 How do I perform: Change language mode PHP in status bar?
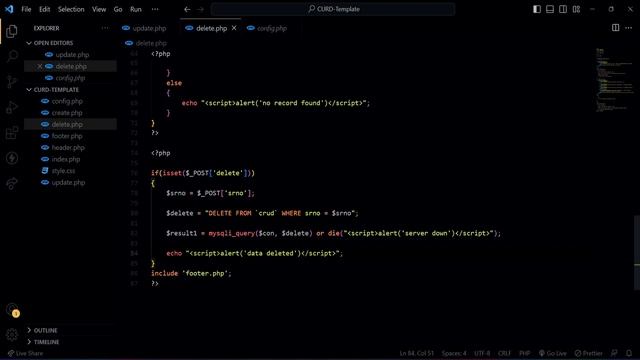525,353
